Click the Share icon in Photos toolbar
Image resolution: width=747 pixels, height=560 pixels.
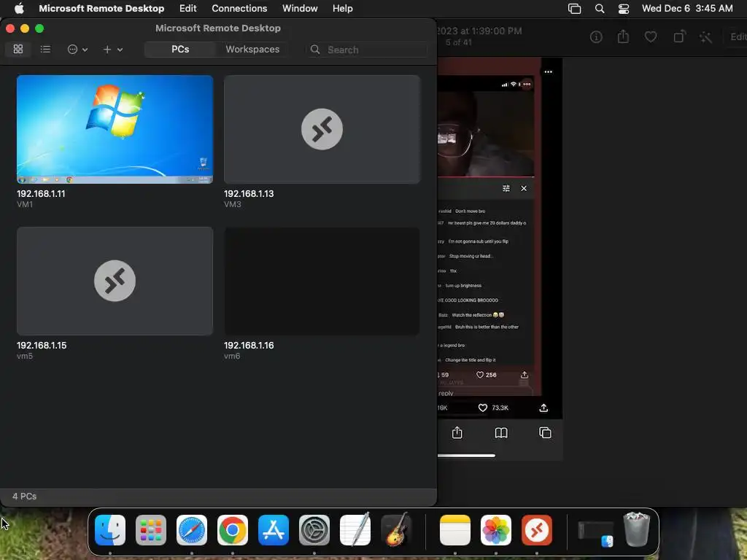click(x=623, y=36)
